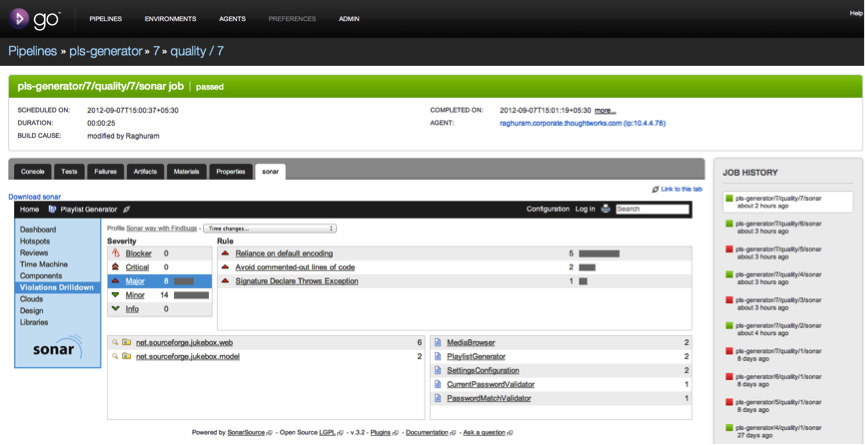The image size is (865, 445).
Task: Click the agent raghuram.corporate.thoughtworks.com link
Action: (582, 123)
